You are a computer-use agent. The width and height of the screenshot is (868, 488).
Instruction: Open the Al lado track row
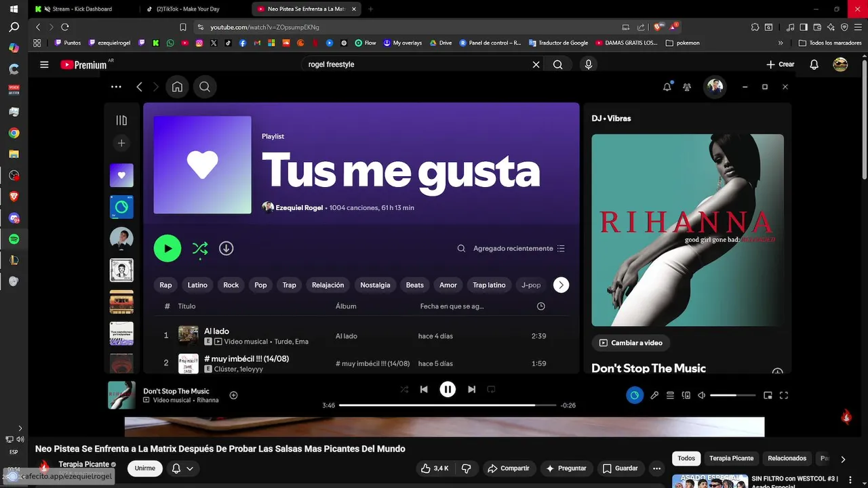(361, 335)
